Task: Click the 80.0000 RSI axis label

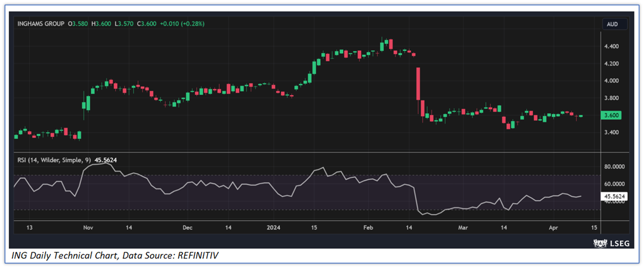Action: coord(614,167)
